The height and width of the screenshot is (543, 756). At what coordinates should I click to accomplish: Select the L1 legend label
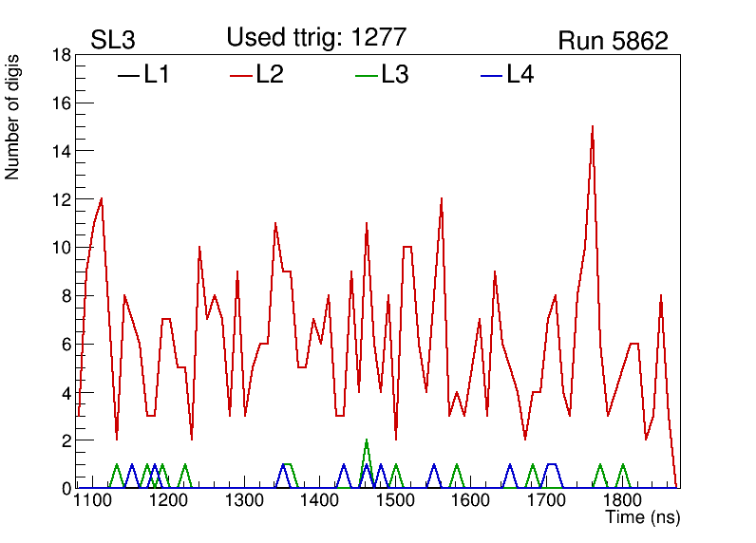[x=157, y=75]
